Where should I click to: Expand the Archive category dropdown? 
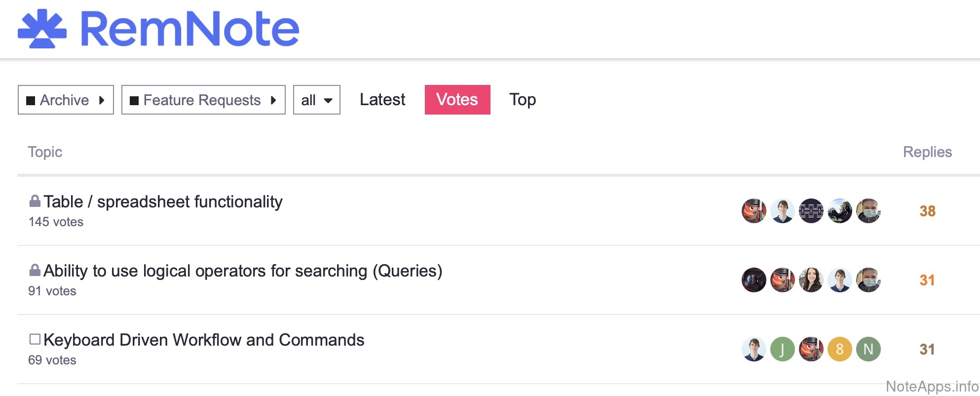(66, 100)
